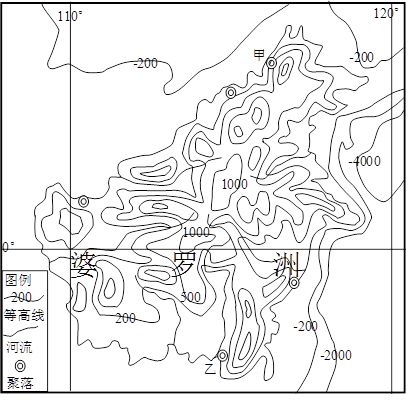The height and width of the screenshot is (400, 408).
Task: Select the settlement symbol in the legend
Action: [20, 366]
